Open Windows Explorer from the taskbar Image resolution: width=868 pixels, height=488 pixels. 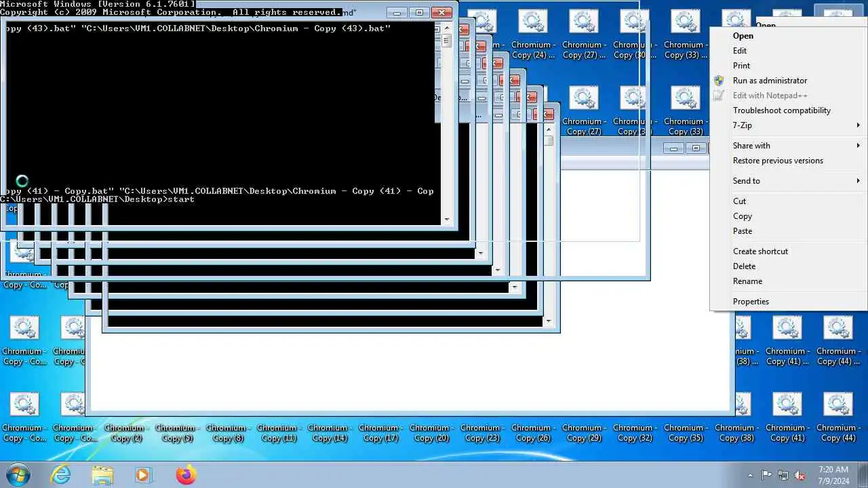tap(102, 474)
